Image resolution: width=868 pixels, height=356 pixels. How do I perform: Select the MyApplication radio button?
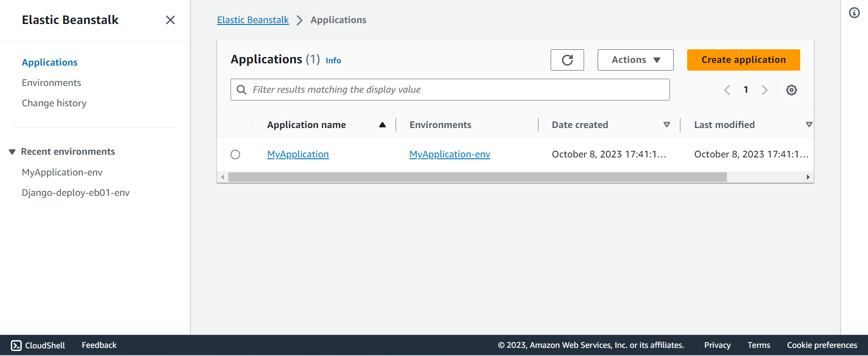[235, 155]
